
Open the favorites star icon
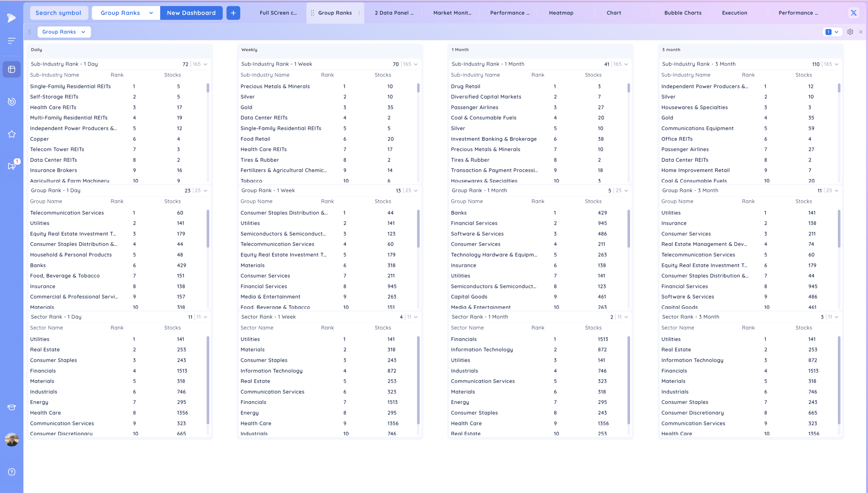(x=12, y=134)
